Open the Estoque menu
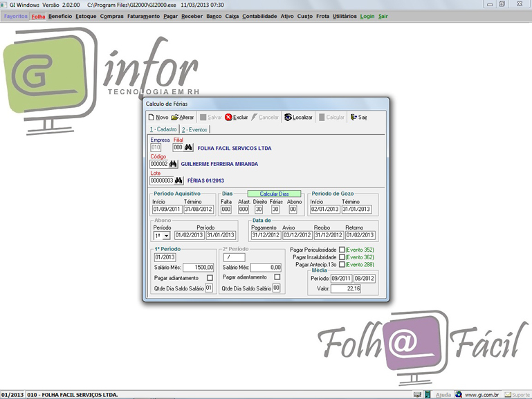Image resolution: width=532 pixels, height=399 pixels. coord(86,17)
